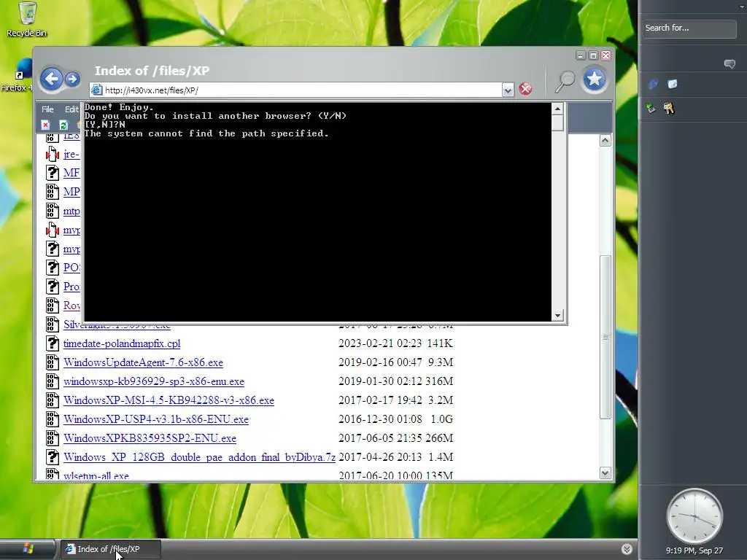
Task: Open the Firefox 4 desktop shortcut
Action: pos(18,75)
